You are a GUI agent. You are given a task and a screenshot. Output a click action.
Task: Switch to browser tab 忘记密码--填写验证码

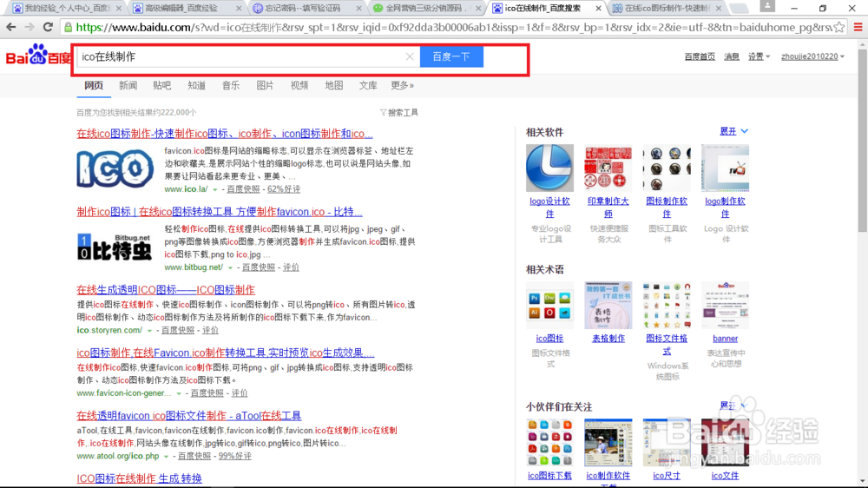pos(307,9)
